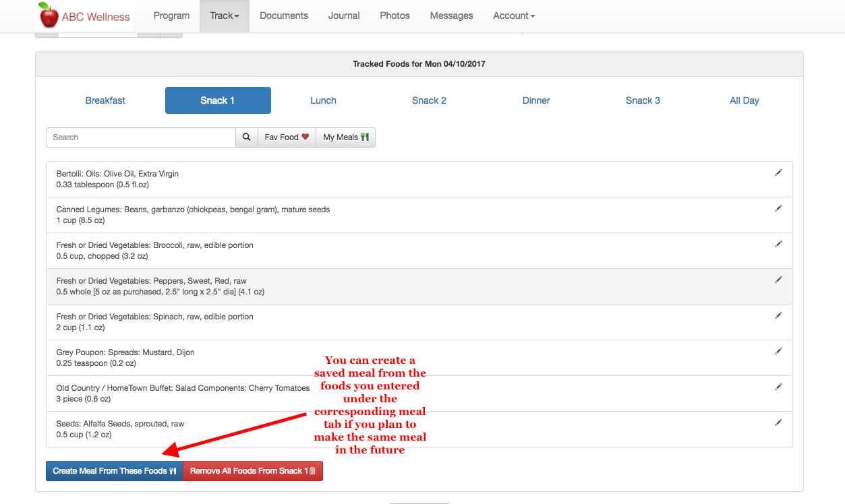Focus the food Search input field

click(x=141, y=137)
